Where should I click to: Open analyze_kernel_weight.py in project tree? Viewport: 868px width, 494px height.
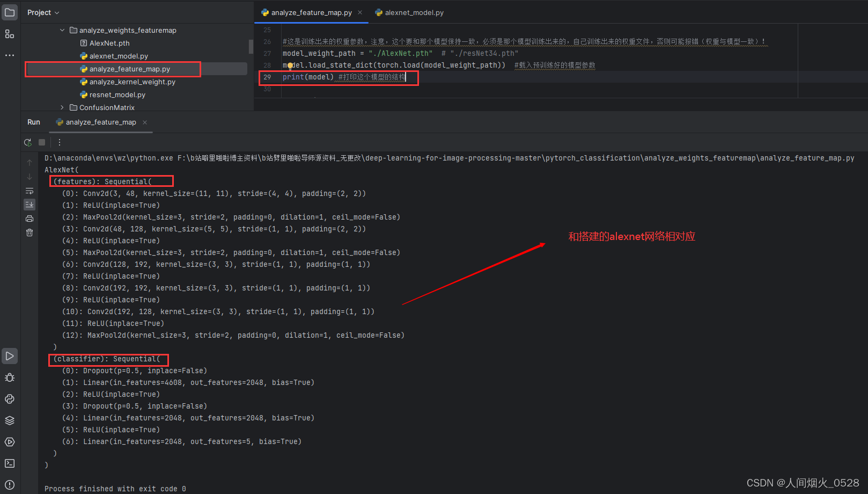coord(133,82)
